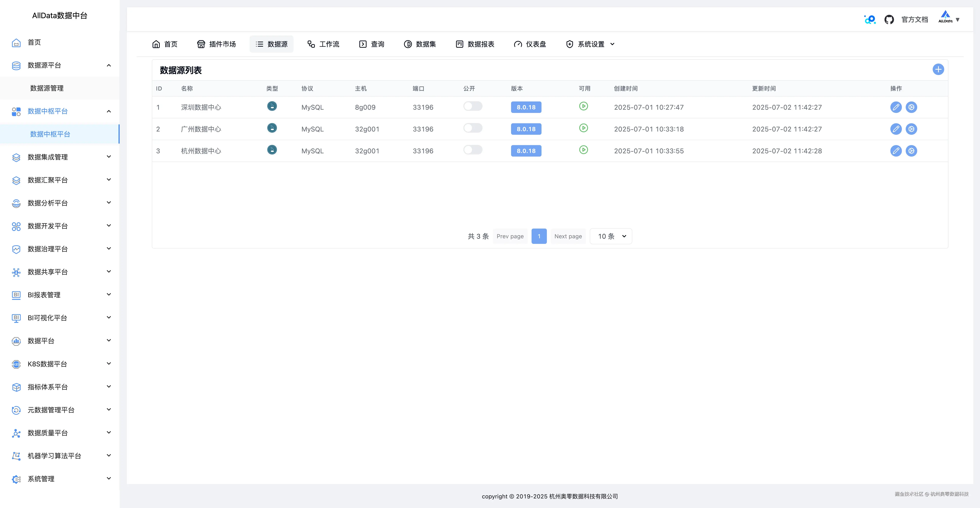980x508 pixels.
Task: Open the GitHub icon in header
Action: coord(889,20)
